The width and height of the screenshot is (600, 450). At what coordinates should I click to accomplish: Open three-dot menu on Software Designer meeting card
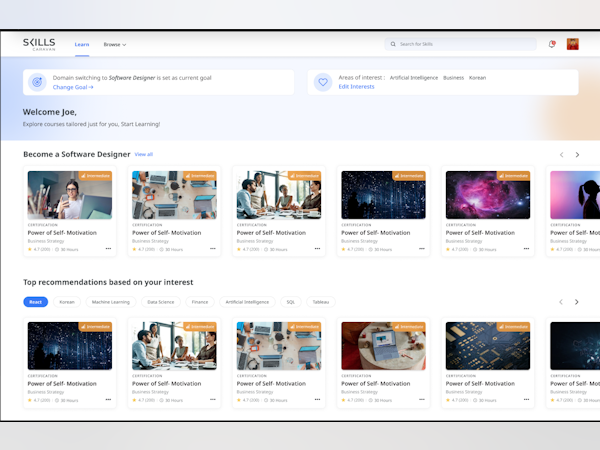point(317,249)
